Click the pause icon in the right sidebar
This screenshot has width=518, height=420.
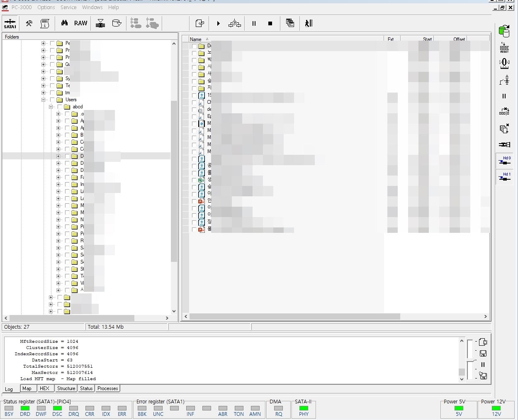point(504,96)
